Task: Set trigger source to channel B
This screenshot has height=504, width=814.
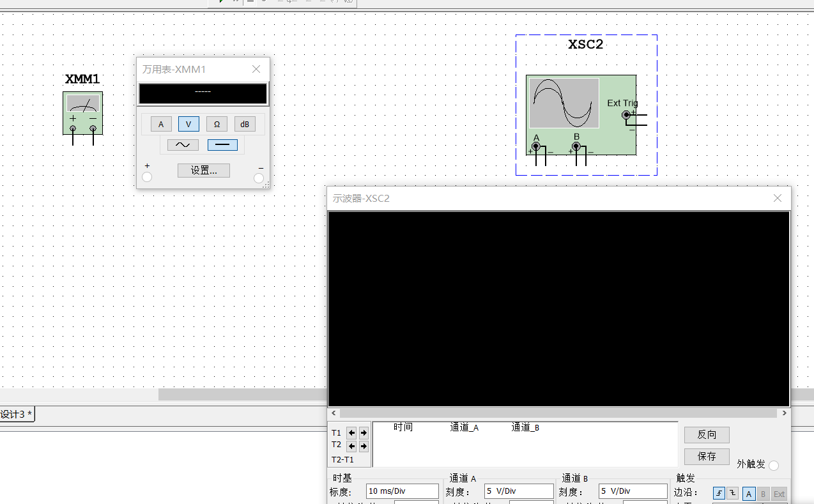Action: pyautogui.click(x=763, y=494)
